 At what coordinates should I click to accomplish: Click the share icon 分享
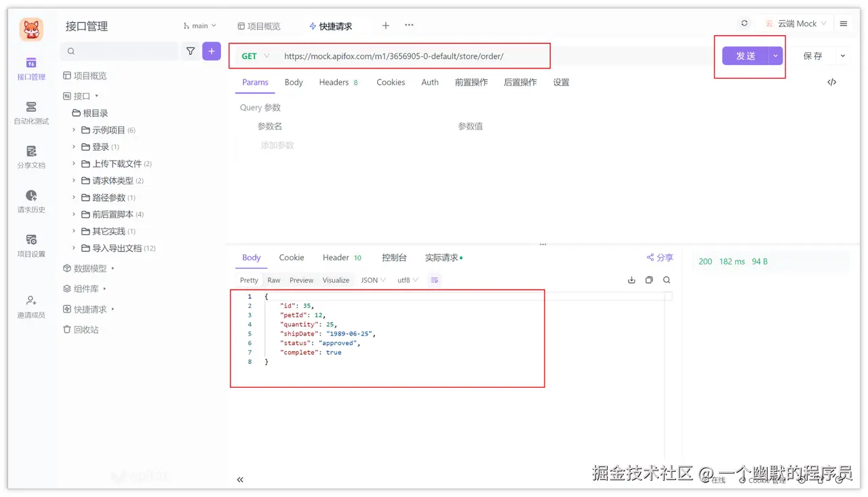click(660, 258)
